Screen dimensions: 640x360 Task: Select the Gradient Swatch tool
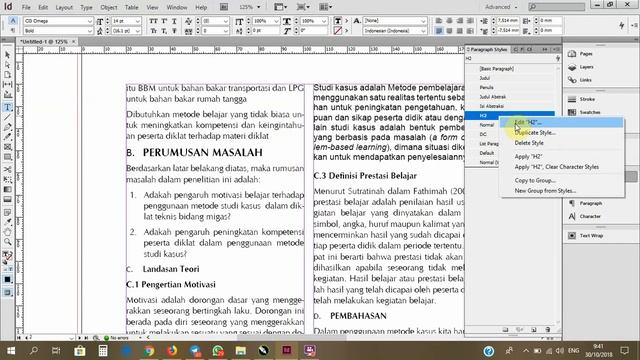(7, 189)
